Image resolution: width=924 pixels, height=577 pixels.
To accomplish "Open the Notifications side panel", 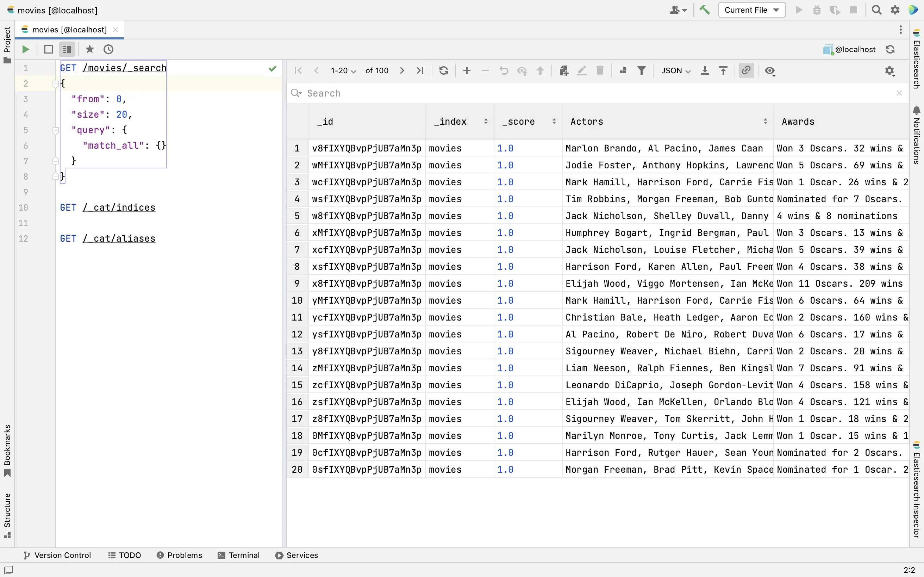I will coord(916,135).
